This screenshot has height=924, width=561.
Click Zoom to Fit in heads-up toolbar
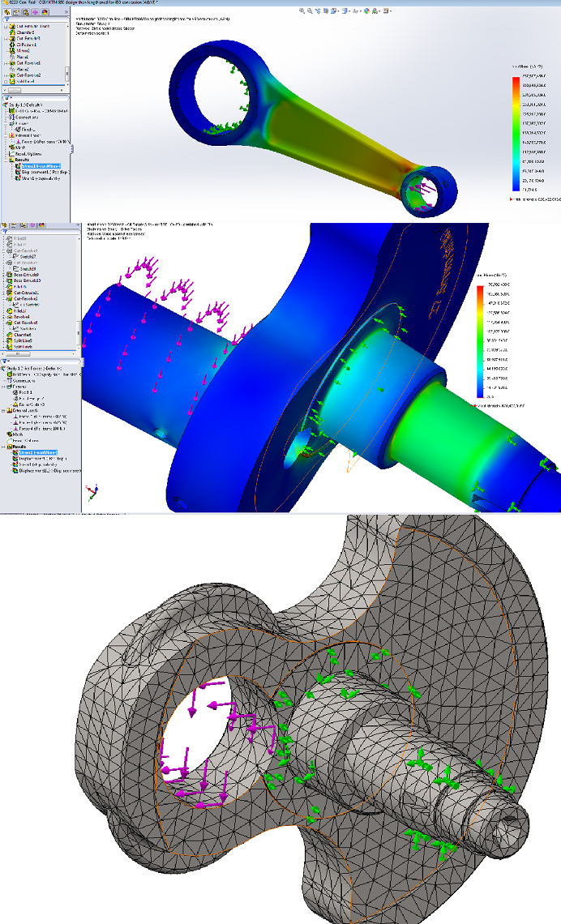302,11
